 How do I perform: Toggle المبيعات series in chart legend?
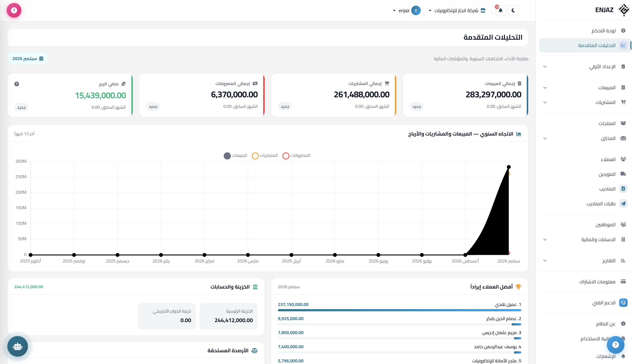(235, 156)
